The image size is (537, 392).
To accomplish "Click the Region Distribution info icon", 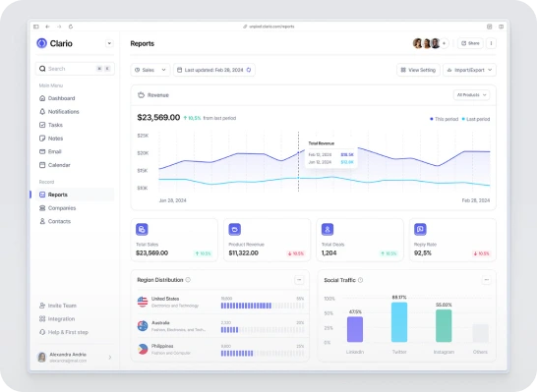I will [188, 280].
